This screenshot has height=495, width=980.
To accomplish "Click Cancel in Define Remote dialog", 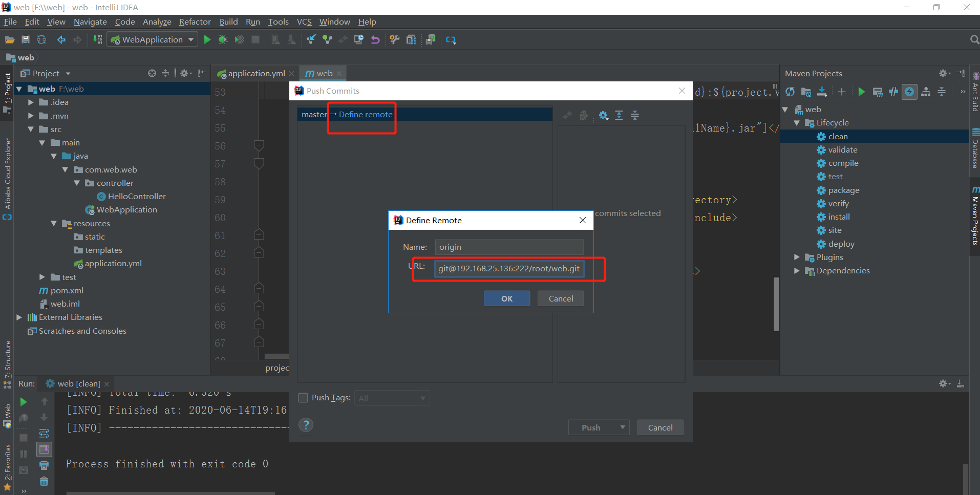I will [x=561, y=298].
